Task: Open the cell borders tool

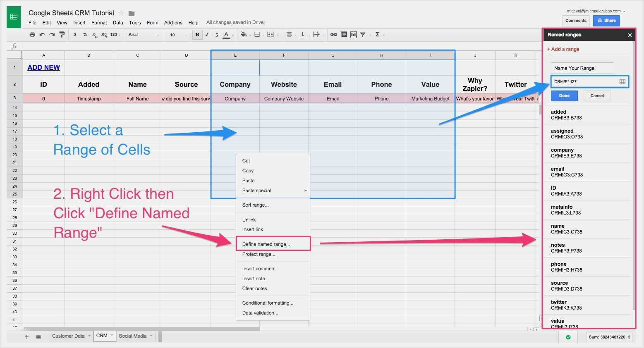Action: pos(257,35)
